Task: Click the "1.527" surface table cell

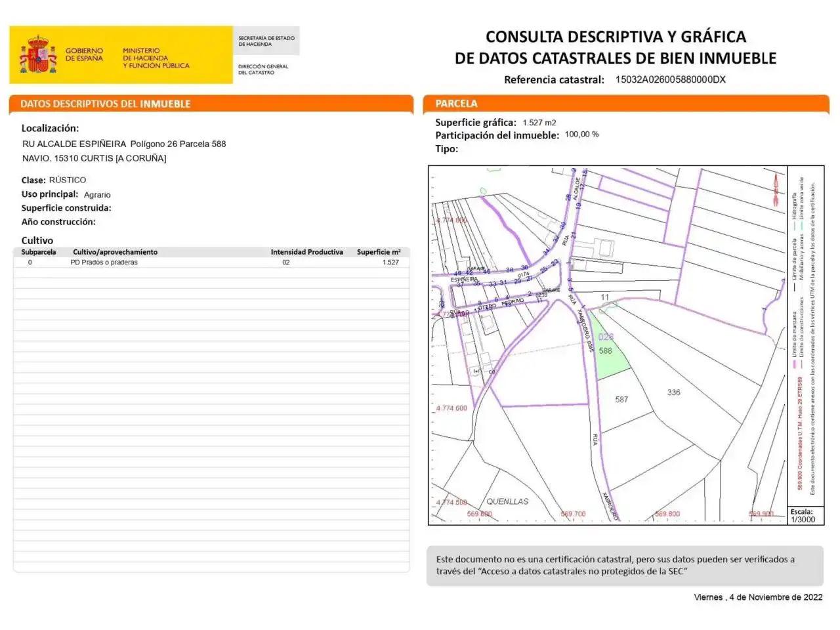Action: (x=390, y=262)
